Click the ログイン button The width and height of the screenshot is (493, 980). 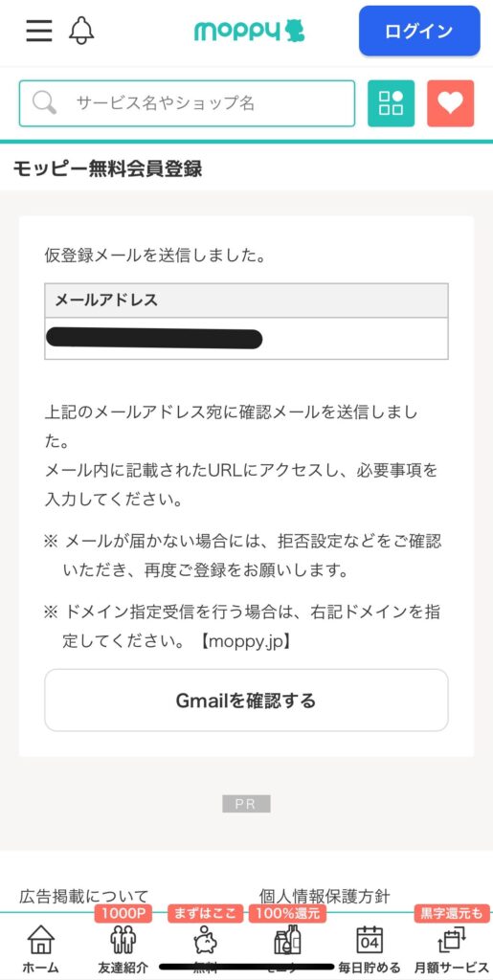pyautogui.click(x=419, y=32)
